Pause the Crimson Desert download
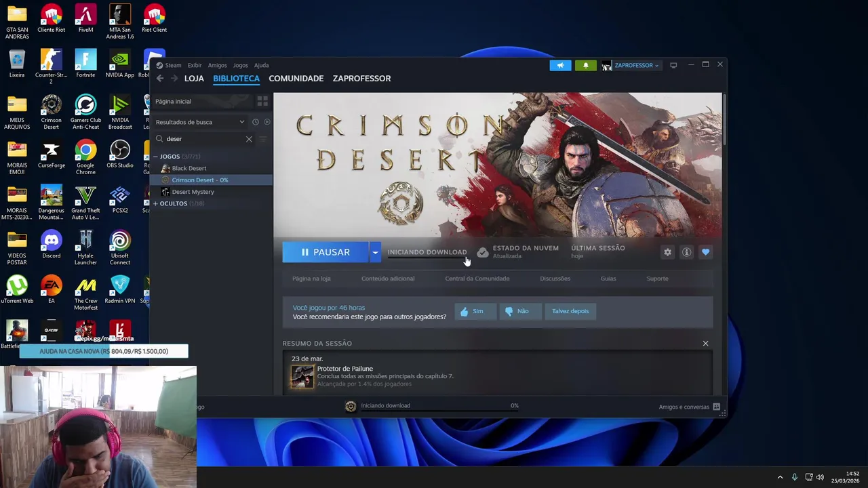The height and width of the screenshot is (488, 868). coord(325,252)
